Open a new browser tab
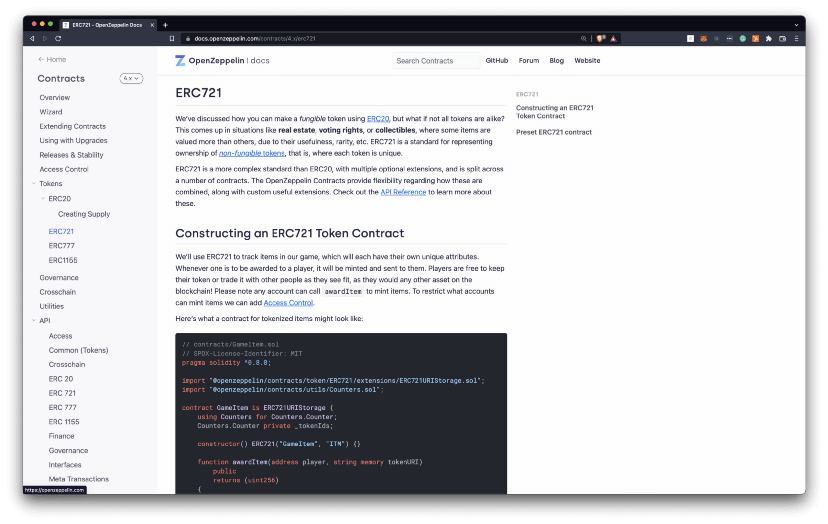Screen dimensions: 828x524 (165, 24)
